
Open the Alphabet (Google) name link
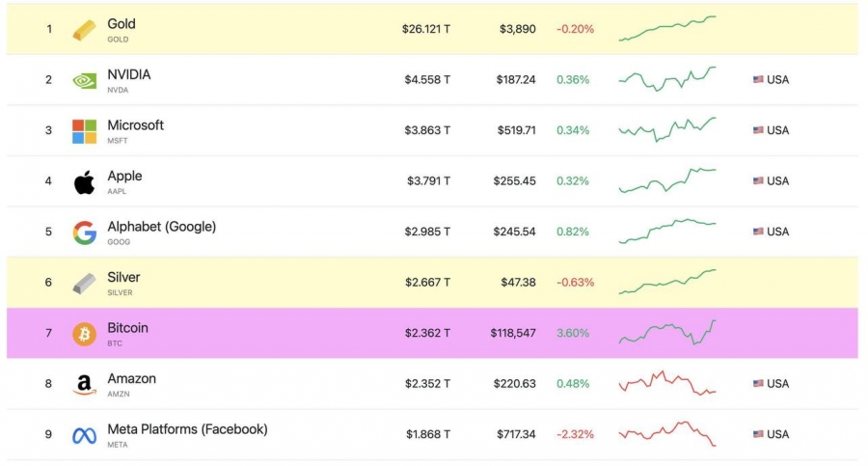(162, 226)
